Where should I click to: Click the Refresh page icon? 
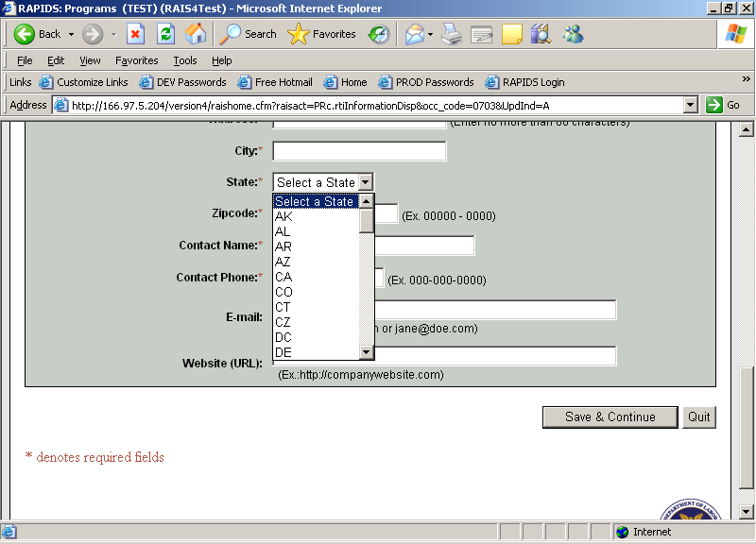(x=166, y=34)
